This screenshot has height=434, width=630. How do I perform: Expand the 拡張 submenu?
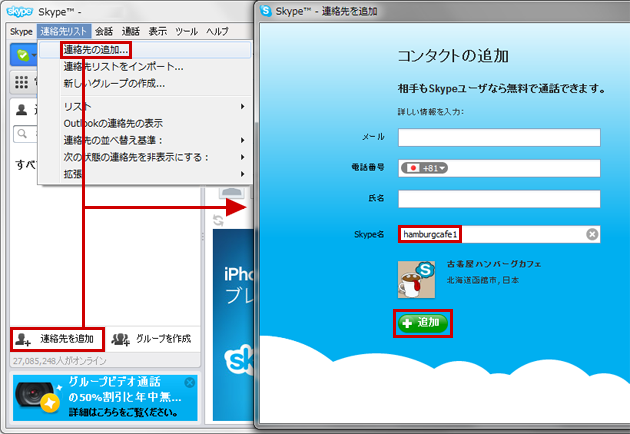[145, 174]
